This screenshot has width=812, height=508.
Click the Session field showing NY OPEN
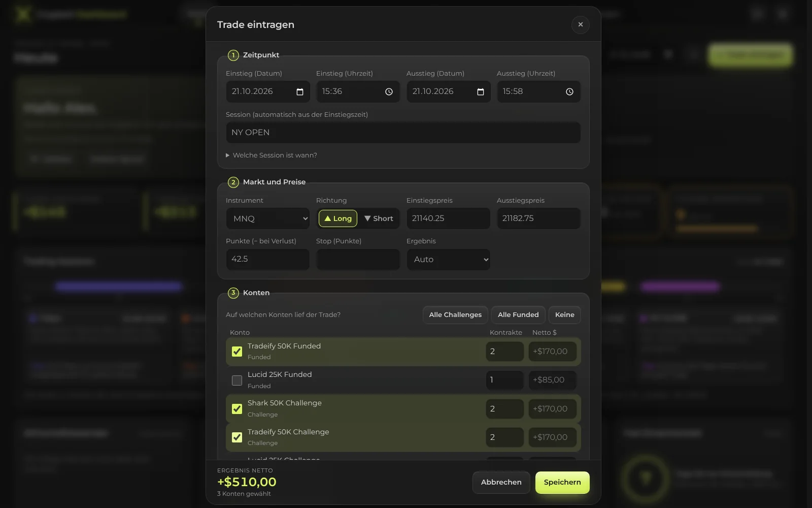[x=403, y=133]
